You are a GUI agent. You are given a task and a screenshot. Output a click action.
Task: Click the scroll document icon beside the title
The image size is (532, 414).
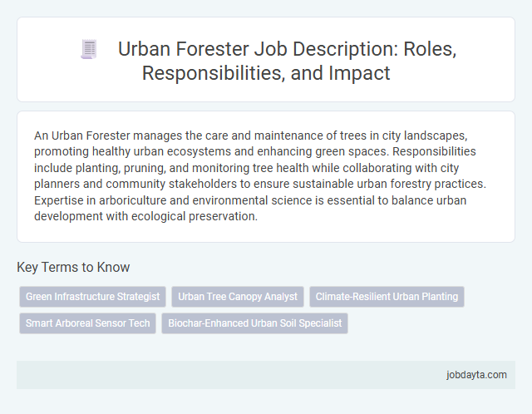tap(89, 49)
